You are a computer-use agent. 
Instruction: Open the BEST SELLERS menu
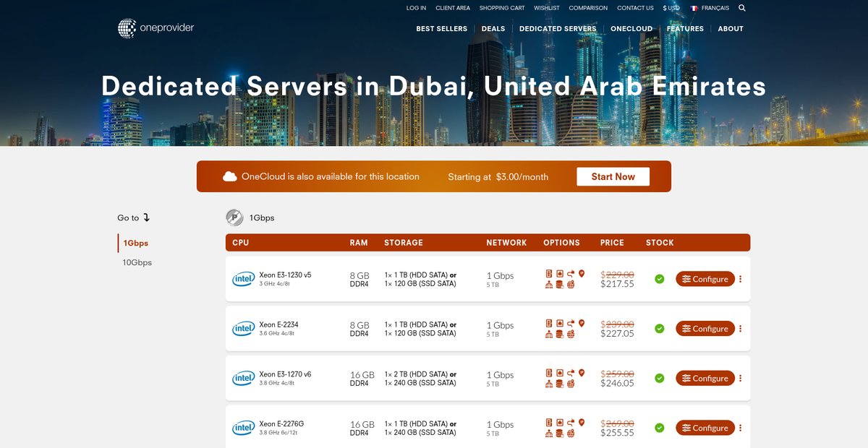pyautogui.click(x=442, y=29)
